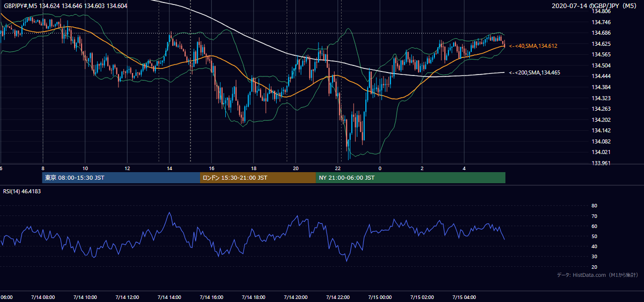The image size is (644, 302).
Task: Click price level 134.384 on axis
Action: pos(601,87)
